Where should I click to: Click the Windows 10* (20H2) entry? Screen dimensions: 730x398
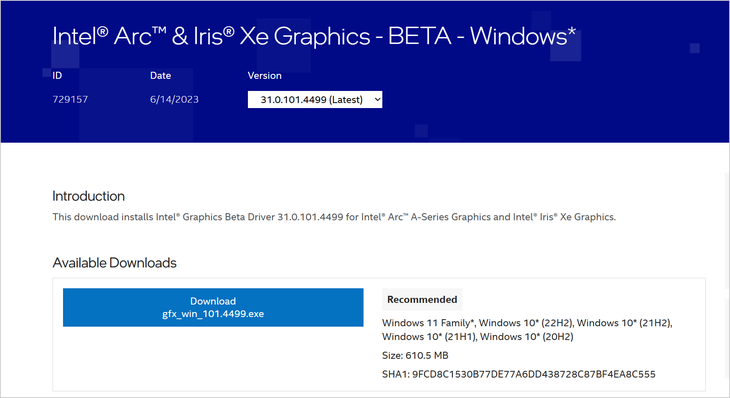tap(527, 337)
